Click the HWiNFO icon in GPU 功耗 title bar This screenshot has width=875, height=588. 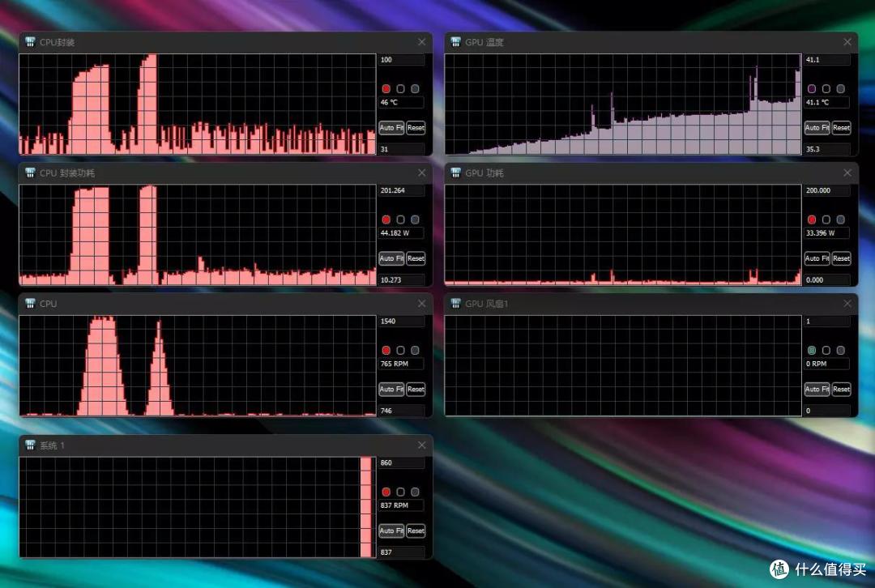point(455,173)
